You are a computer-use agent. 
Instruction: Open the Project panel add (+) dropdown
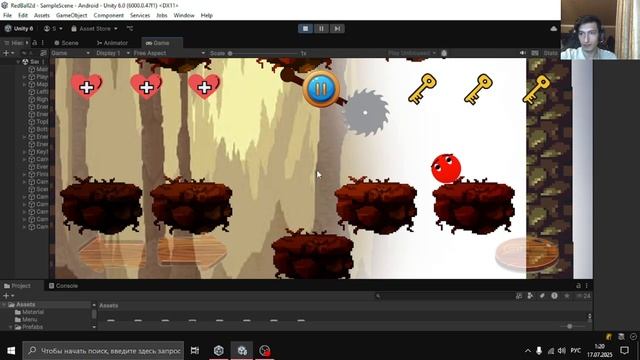[9, 296]
